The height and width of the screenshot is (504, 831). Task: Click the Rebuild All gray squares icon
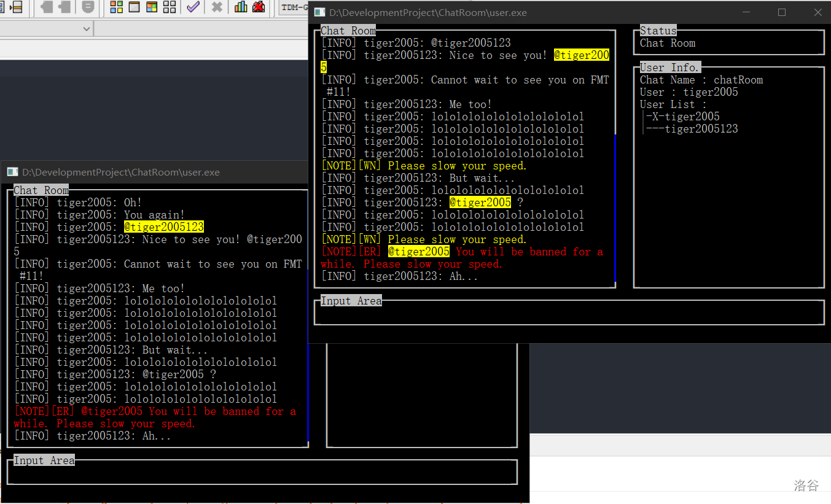[x=170, y=7]
